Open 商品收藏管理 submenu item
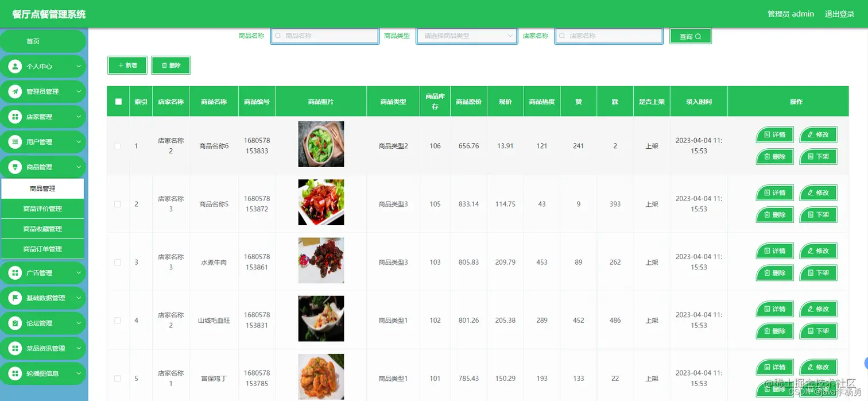 [42, 229]
